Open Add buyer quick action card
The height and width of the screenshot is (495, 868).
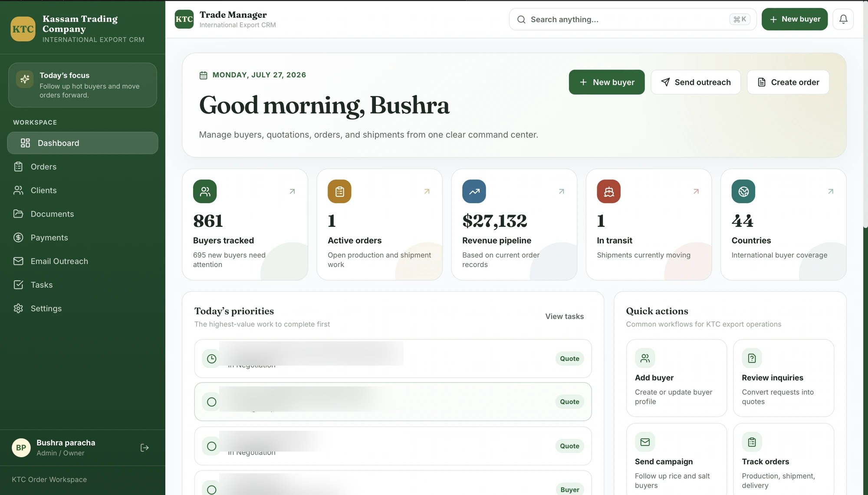tap(676, 378)
